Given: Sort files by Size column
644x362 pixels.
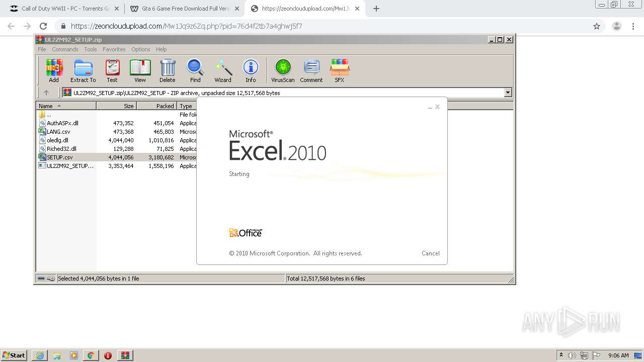Looking at the screenshot, I should [116, 106].
